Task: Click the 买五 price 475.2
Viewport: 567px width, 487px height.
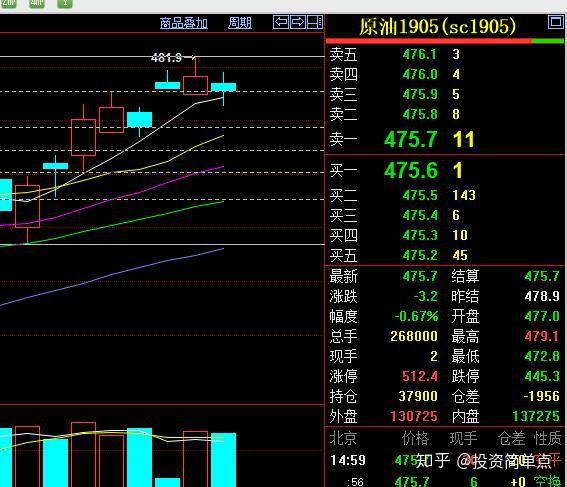Action: pyautogui.click(x=420, y=256)
